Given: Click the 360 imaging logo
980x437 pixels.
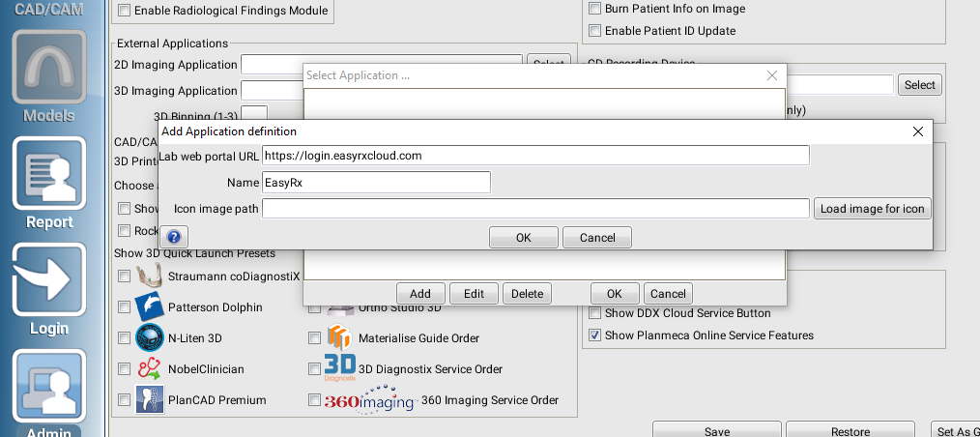Looking at the screenshot, I should coord(370,400).
